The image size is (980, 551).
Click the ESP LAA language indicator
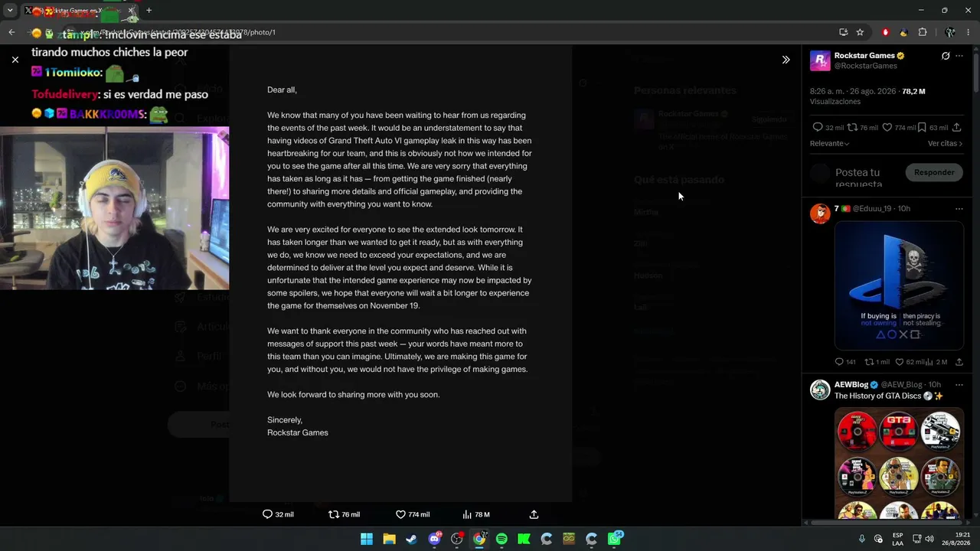coord(897,539)
